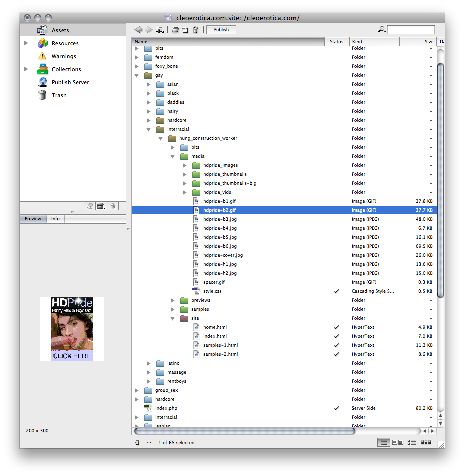
Task: Toggle the side panel divider arrows icon
Action: coord(149,442)
